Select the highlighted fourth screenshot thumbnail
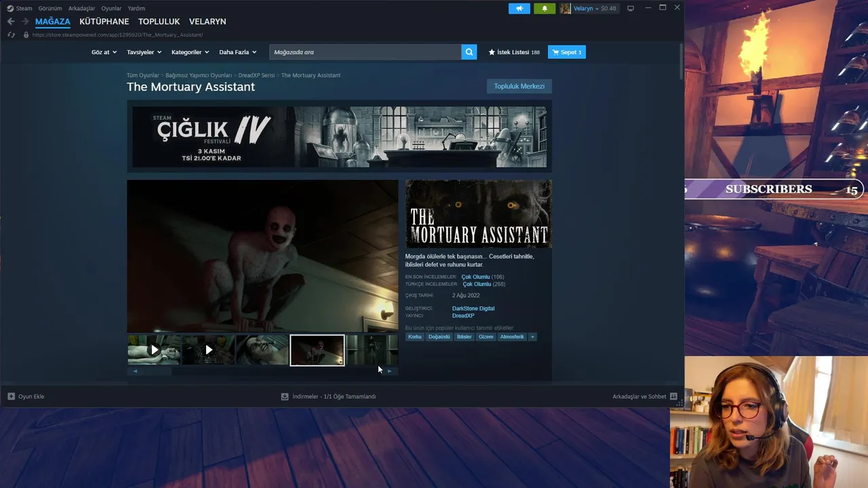868x488 pixels. pyautogui.click(x=317, y=350)
